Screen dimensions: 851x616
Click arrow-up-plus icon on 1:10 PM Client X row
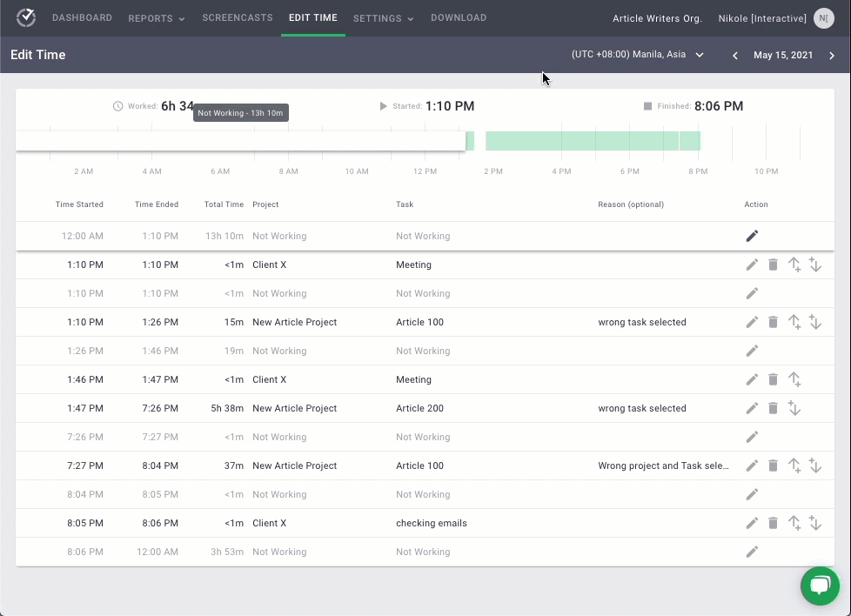(794, 264)
